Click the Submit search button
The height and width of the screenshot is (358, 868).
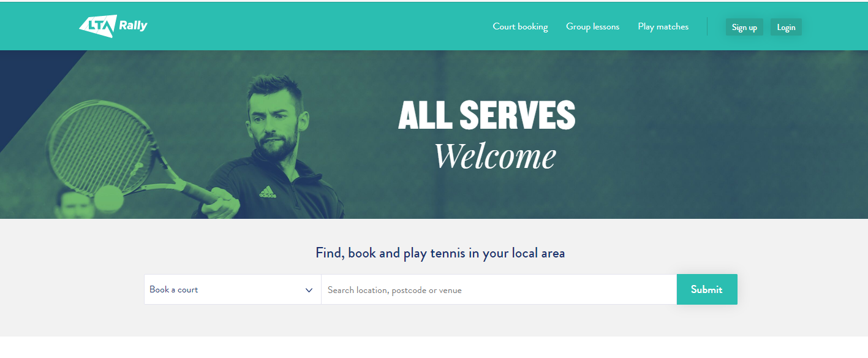(x=707, y=289)
